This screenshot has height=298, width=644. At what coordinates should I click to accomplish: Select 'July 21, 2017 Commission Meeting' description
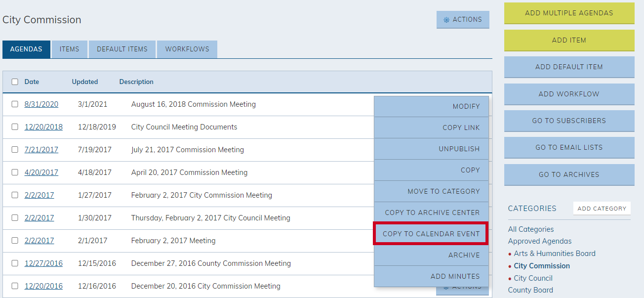point(188,150)
